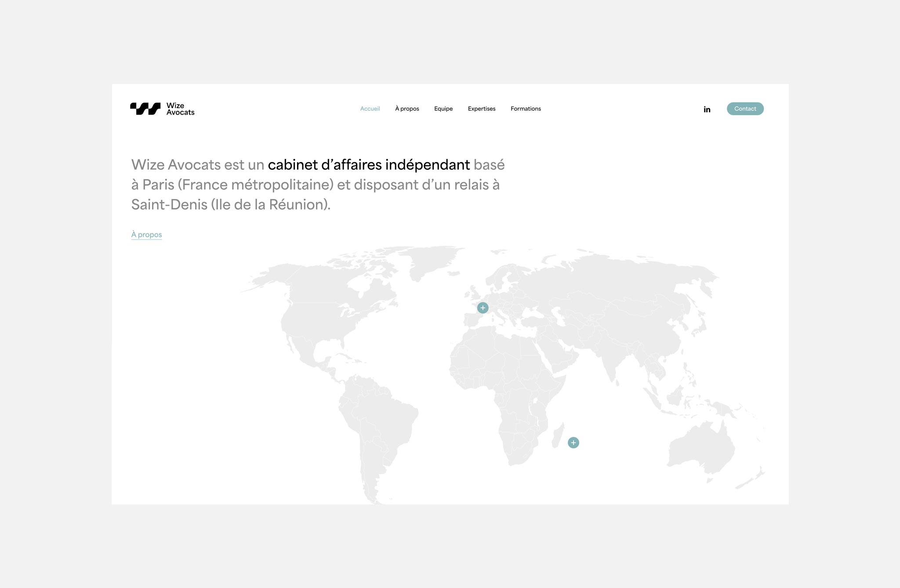Go to the Accueil menu item
900x588 pixels.
coord(370,109)
